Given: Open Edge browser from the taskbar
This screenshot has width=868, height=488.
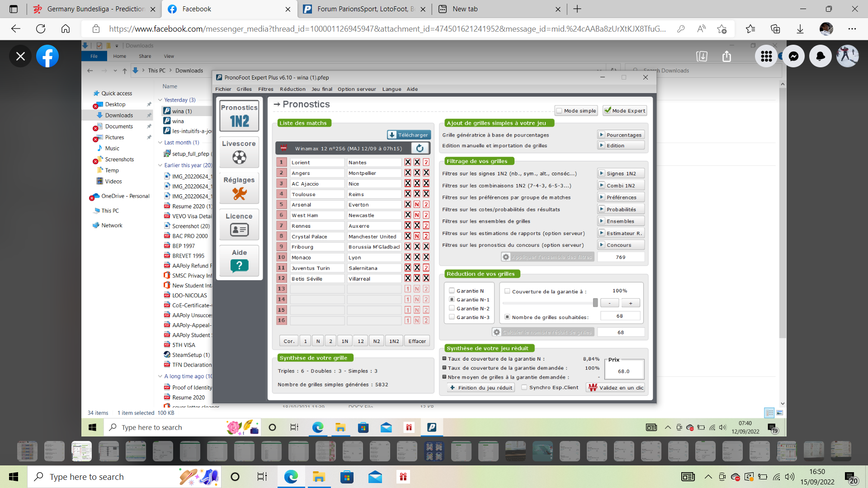Looking at the screenshot, I should point(291,477).
